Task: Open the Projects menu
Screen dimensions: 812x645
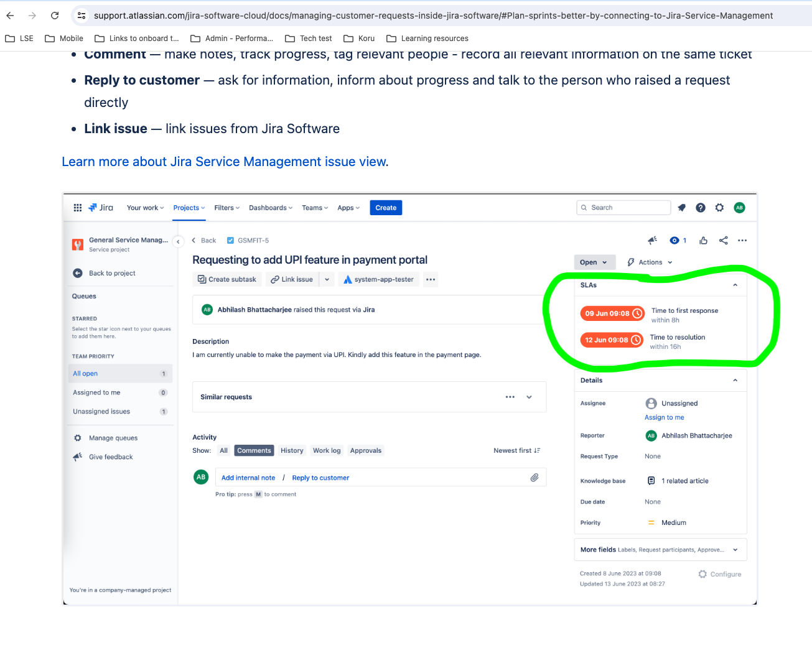Action: tap(189, 208)
